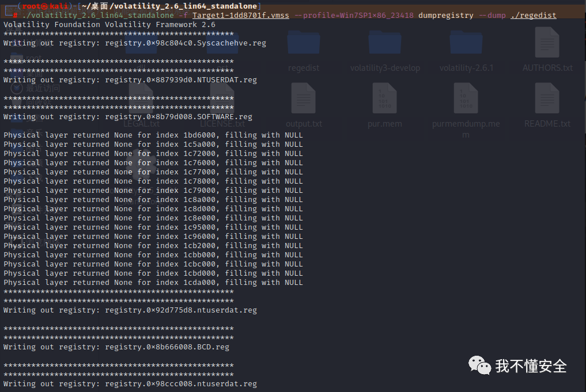
Task: Click the Physical layer line for index 1c78000
Action: click(153, 181)
